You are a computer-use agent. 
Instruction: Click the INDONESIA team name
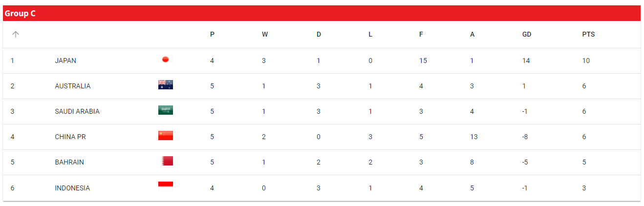[x=72, y=188]
